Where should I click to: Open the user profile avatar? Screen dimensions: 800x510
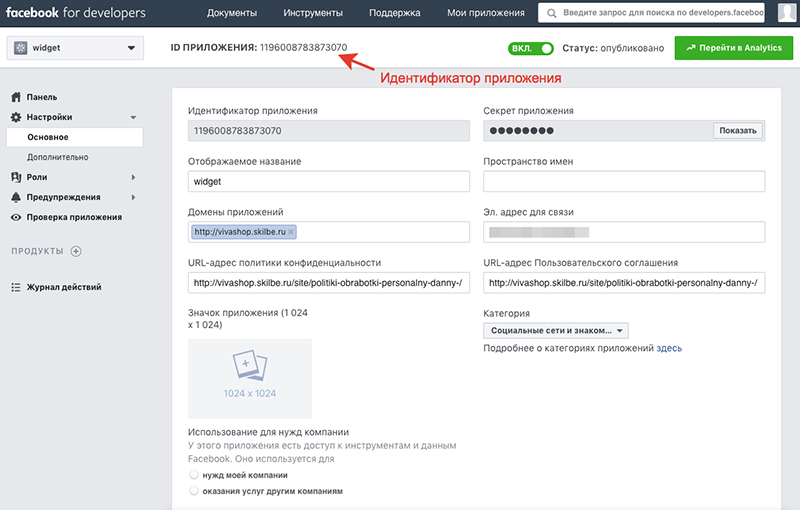[x=787, y=13]
